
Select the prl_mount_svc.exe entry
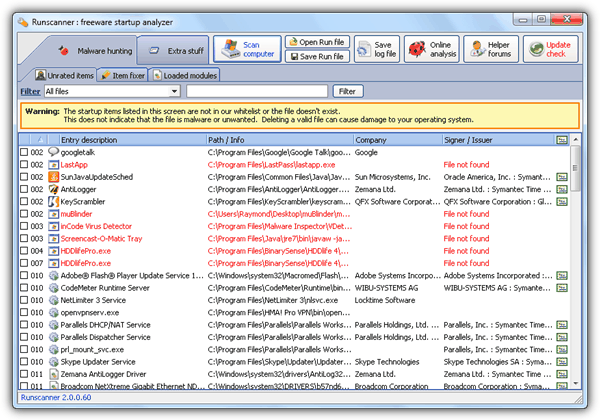92,349
